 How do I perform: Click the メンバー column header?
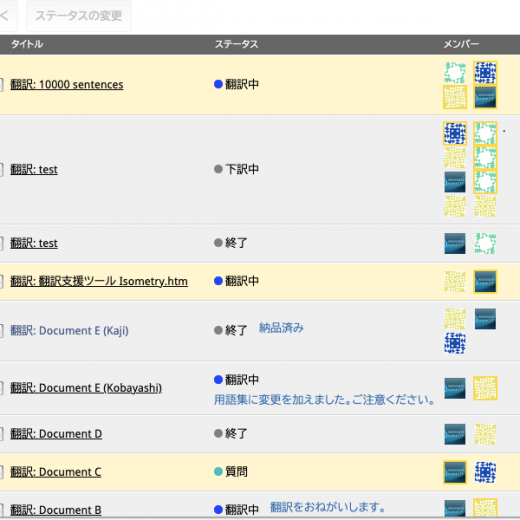click(x=461, y=44)
